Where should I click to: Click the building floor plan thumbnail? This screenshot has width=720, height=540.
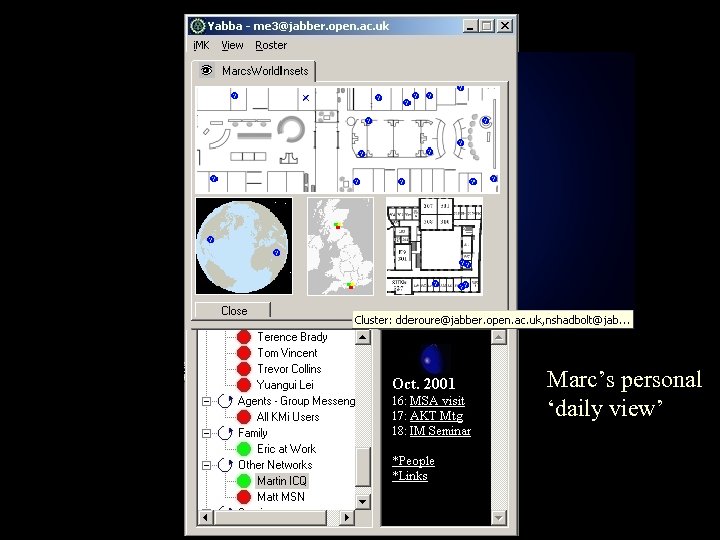point(434,246)
